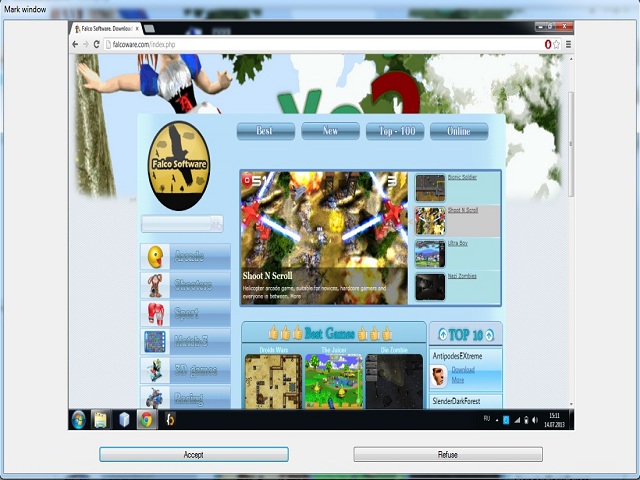Open the Top - 100 tab
The width and height of the screenshot is (640, 480).
pyautogui.click(x=395, y=131)
